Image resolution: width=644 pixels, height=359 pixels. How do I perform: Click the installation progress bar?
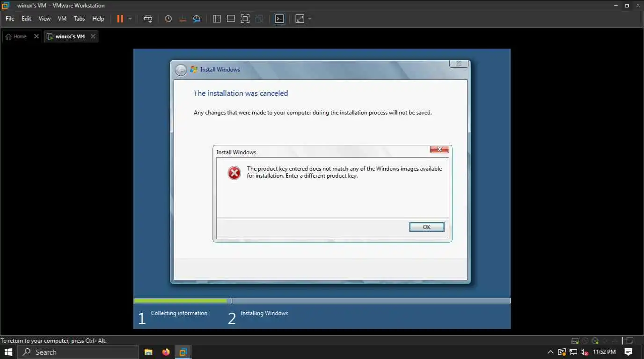322,301
